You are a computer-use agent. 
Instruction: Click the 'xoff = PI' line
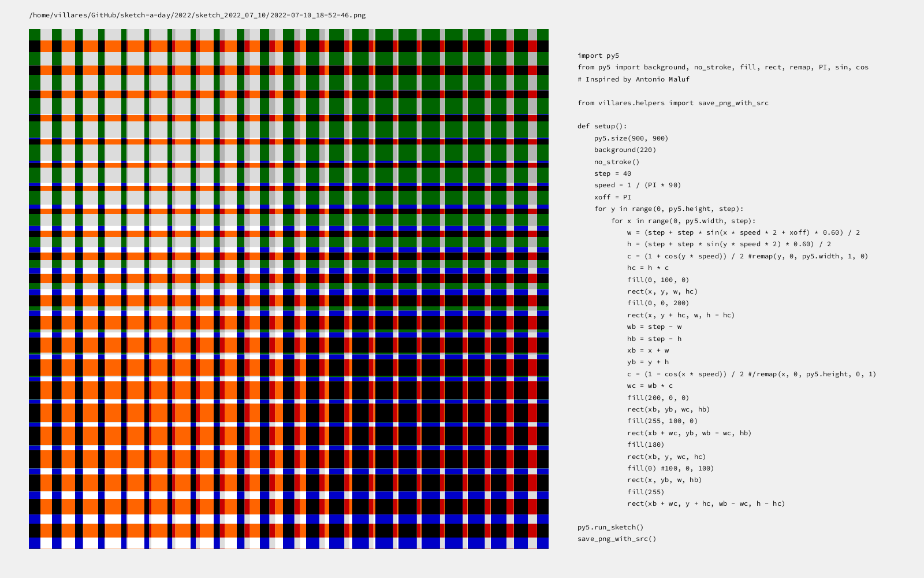(612, 197)
